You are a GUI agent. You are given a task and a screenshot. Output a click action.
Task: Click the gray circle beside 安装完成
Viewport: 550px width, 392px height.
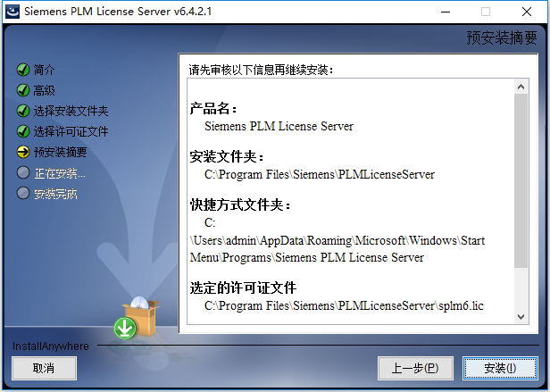click(x=23, y=194)
